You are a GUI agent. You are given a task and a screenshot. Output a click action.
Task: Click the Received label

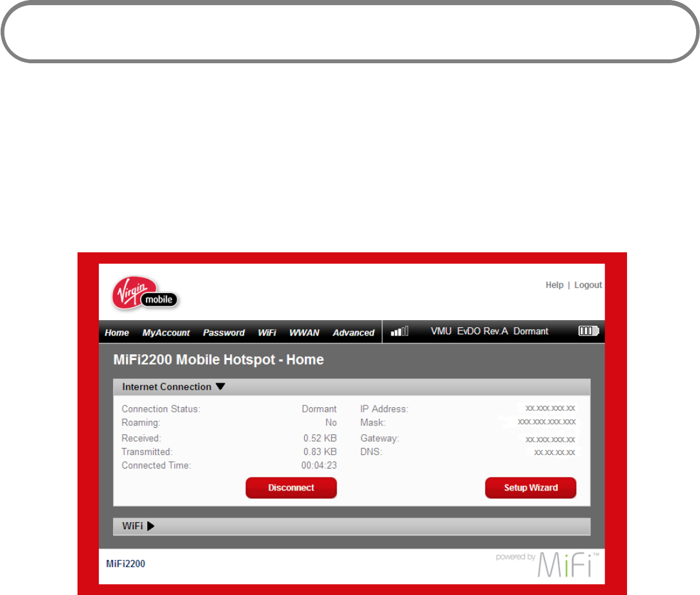coord(141,438)
